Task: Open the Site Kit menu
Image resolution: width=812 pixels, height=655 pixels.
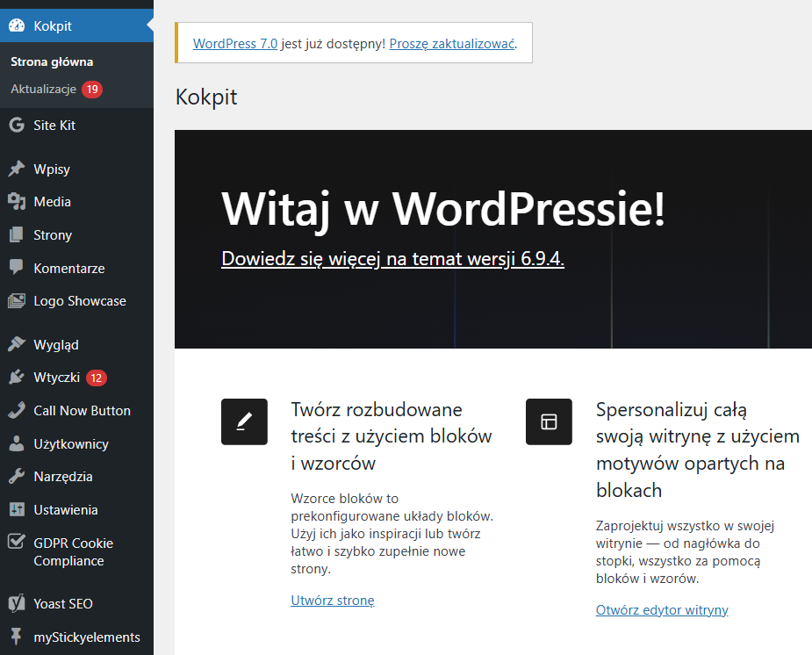Action: 76,126
